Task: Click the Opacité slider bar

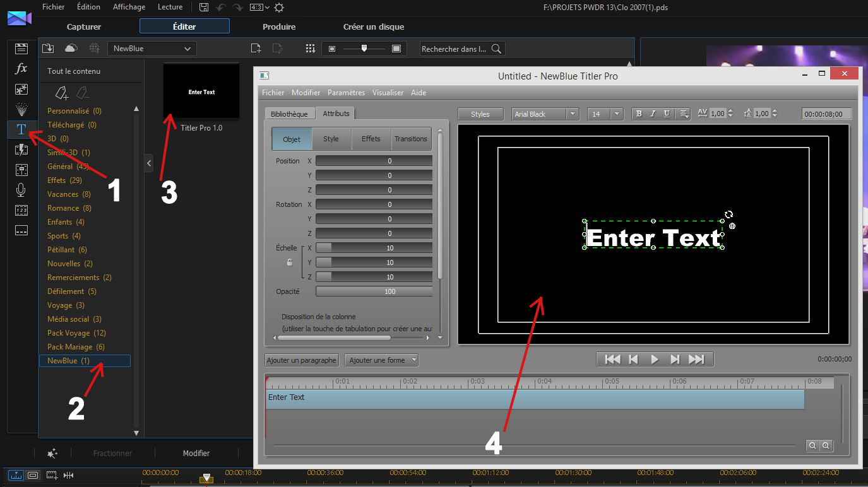Action: [x=374, y=291]
